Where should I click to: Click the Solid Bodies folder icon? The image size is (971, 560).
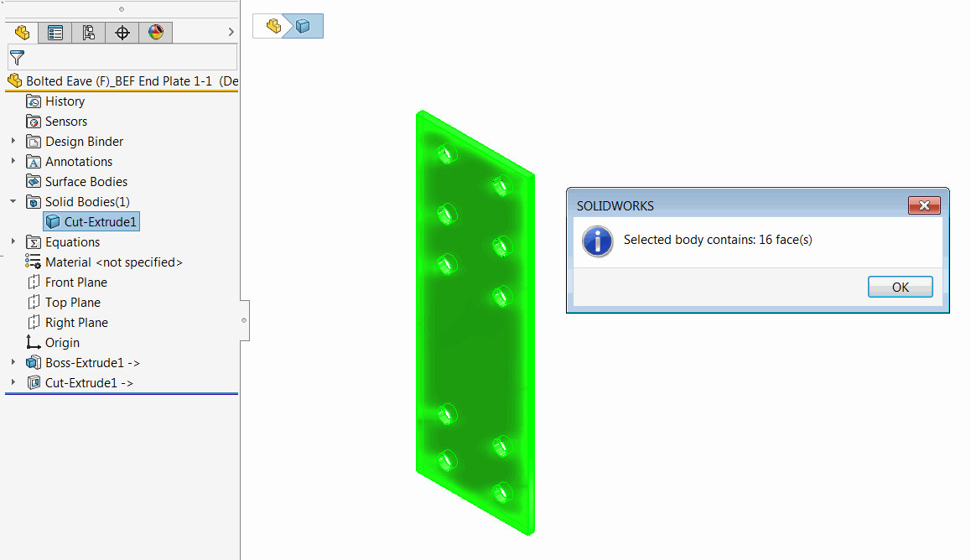[34, 202]
